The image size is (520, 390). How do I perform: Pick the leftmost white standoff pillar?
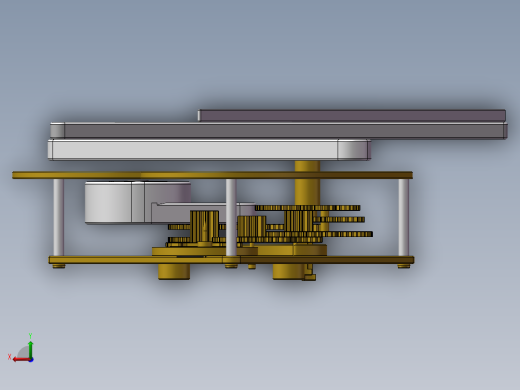point(58,217)
